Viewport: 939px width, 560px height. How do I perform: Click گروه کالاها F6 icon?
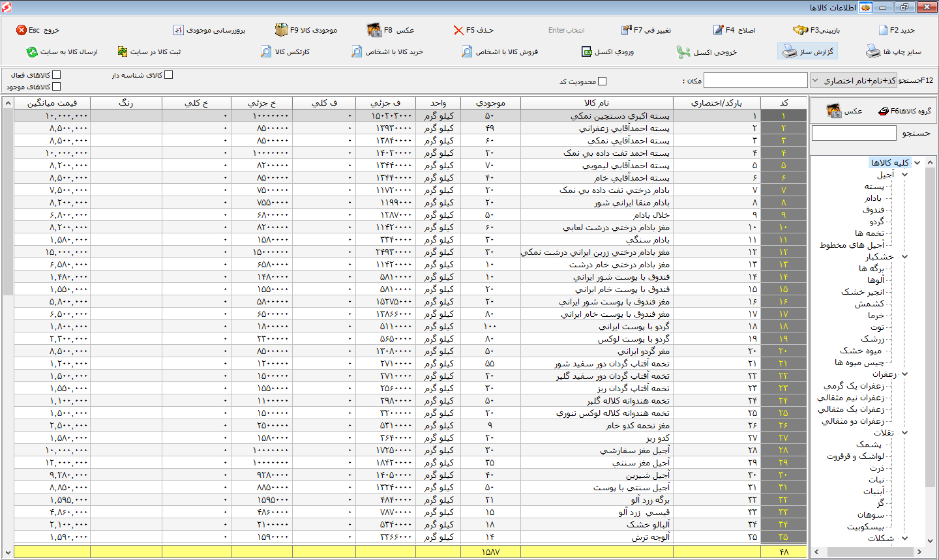pos(884,111)
